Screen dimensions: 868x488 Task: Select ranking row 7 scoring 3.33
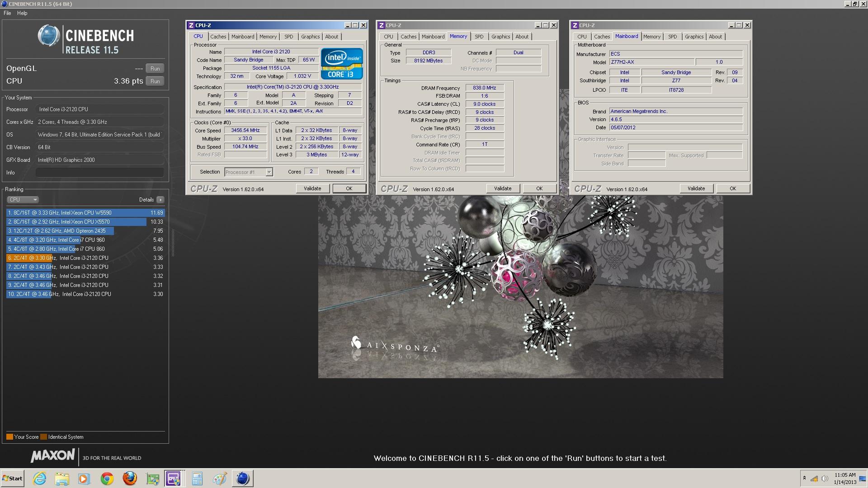(x=85, y=267)
